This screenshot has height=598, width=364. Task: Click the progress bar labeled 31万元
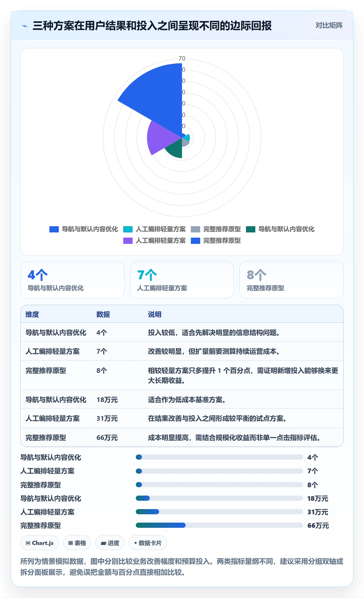click(x=219, y=512)
